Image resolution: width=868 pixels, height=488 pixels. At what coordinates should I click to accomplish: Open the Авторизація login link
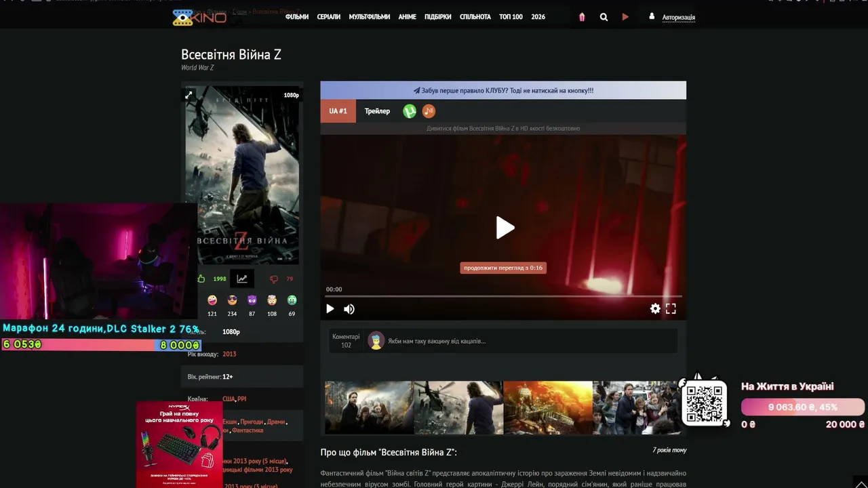click(x=679, y=17)
